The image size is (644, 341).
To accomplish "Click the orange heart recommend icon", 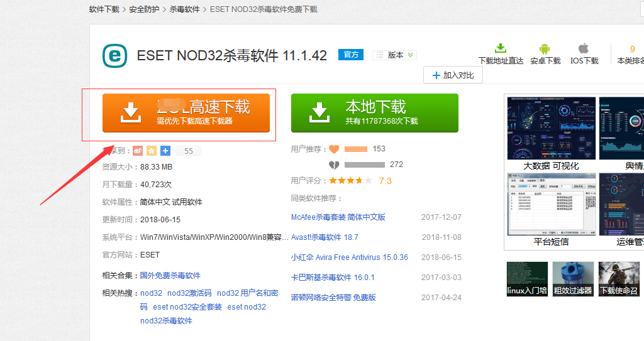I will [x=334, y=149].
